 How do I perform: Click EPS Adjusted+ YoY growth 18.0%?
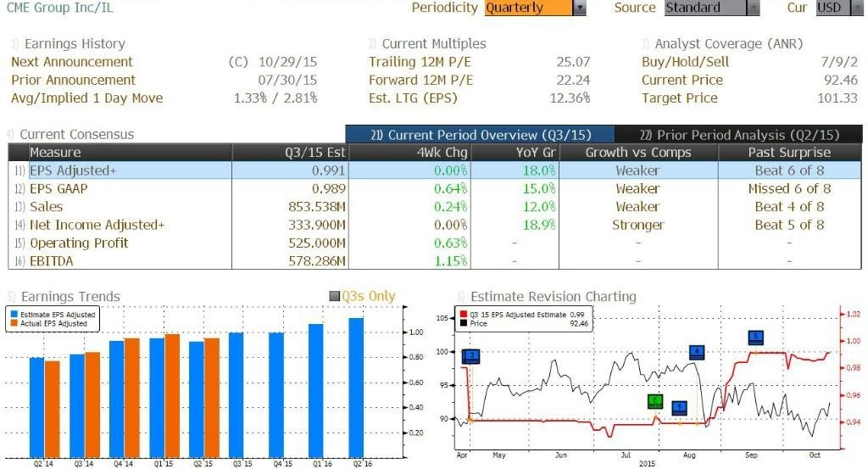click(539, 170)
